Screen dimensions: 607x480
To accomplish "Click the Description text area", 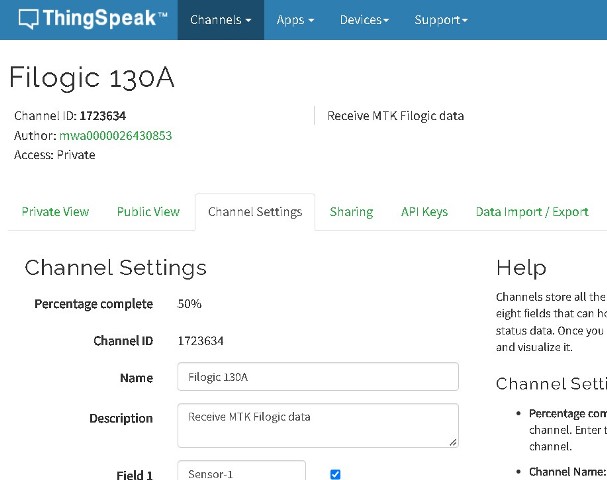I will pos(317,424).
